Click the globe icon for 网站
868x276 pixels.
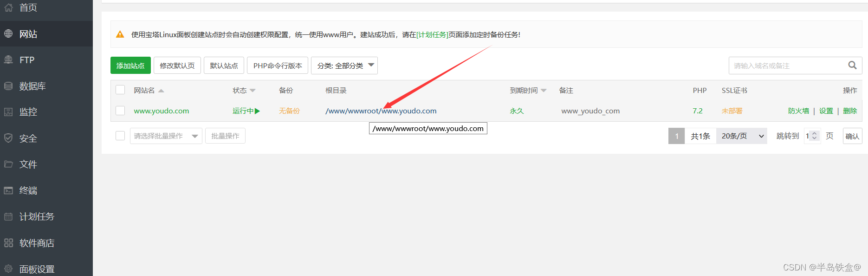point(8,33)
